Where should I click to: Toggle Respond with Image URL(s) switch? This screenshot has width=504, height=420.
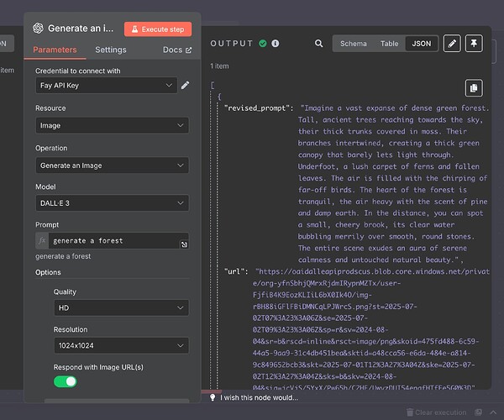tap(66, 381)
